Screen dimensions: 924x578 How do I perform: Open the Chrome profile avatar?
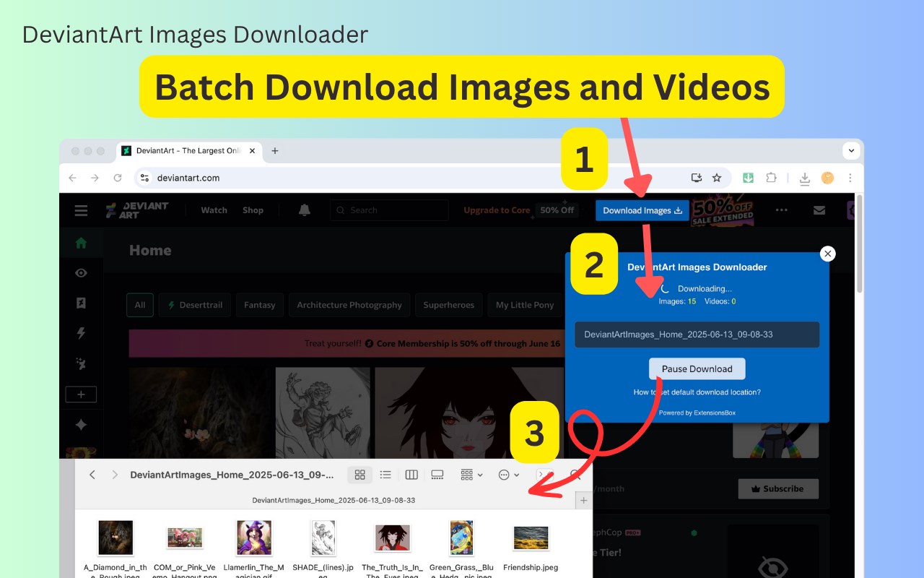click(x=827, y=178)
